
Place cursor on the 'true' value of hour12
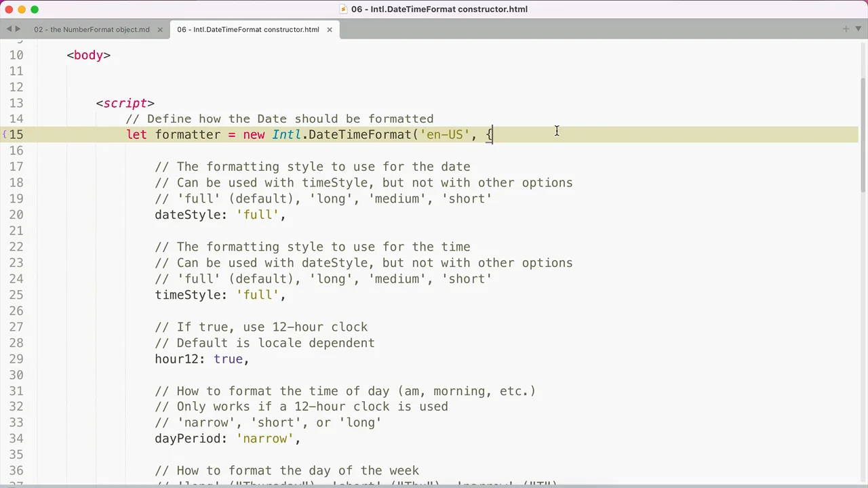pos(228,359)
